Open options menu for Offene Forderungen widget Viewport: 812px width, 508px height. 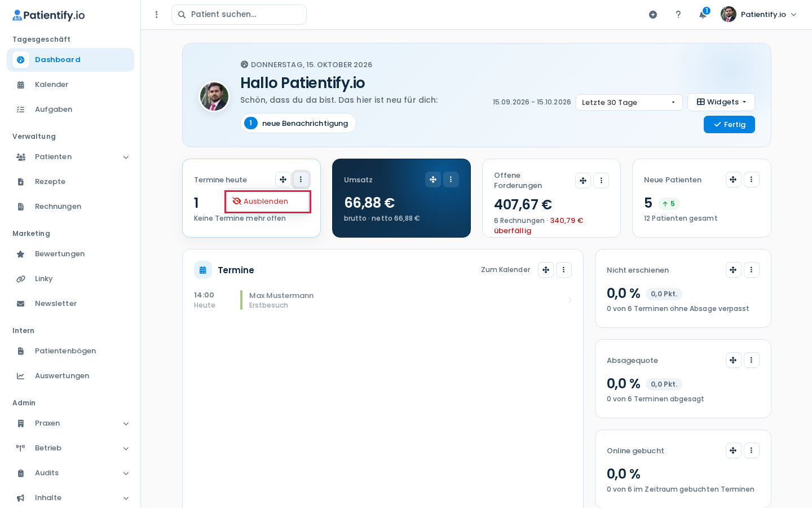[601, 181]
